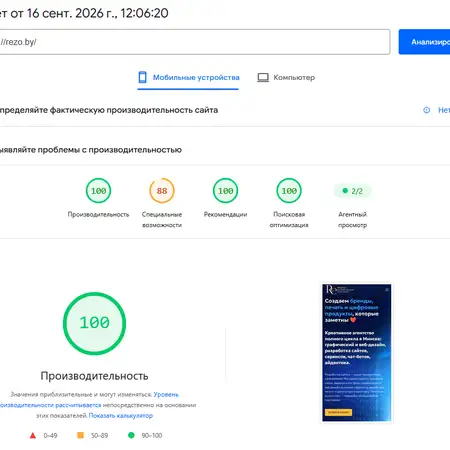
Task: Click the green circle 90–100 legend icon
Action: [131, 435]
